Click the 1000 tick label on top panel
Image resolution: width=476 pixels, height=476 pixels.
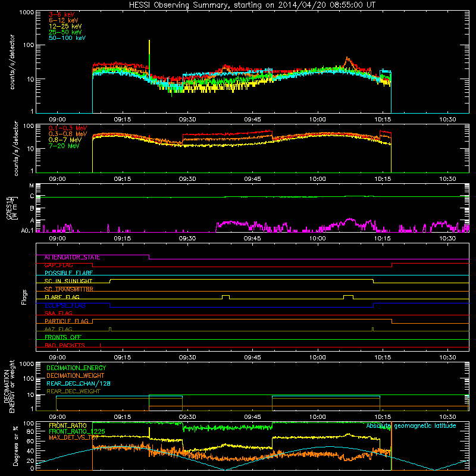(26, 12)
